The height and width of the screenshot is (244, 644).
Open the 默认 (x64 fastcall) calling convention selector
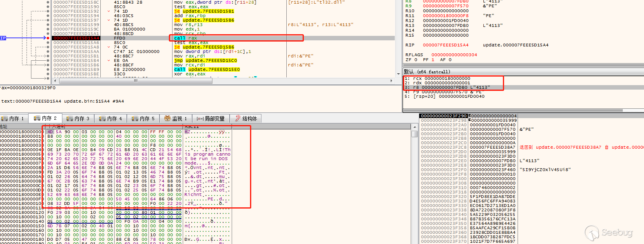pyautogui.click(x=427, y=72)
